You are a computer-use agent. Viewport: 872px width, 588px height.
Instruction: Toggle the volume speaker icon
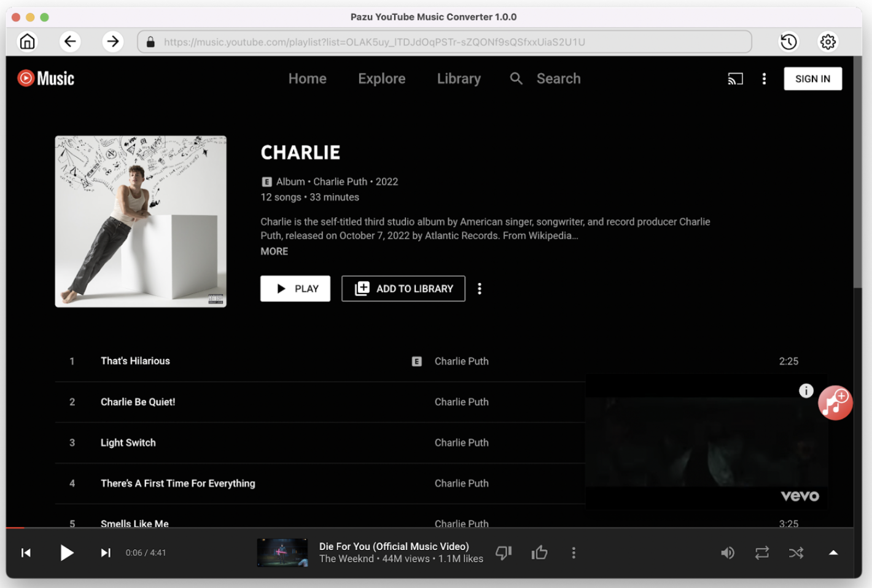[x=728, y=553]
